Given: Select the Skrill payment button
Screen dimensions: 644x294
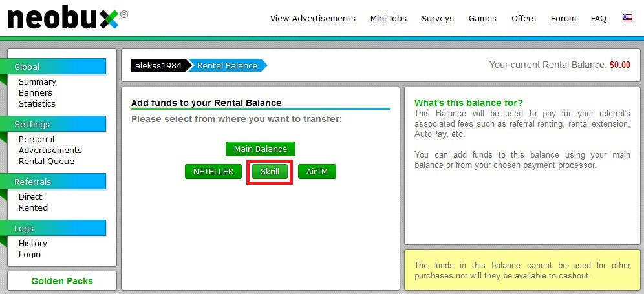Looking at the screenshot, I should click(270, 172).
